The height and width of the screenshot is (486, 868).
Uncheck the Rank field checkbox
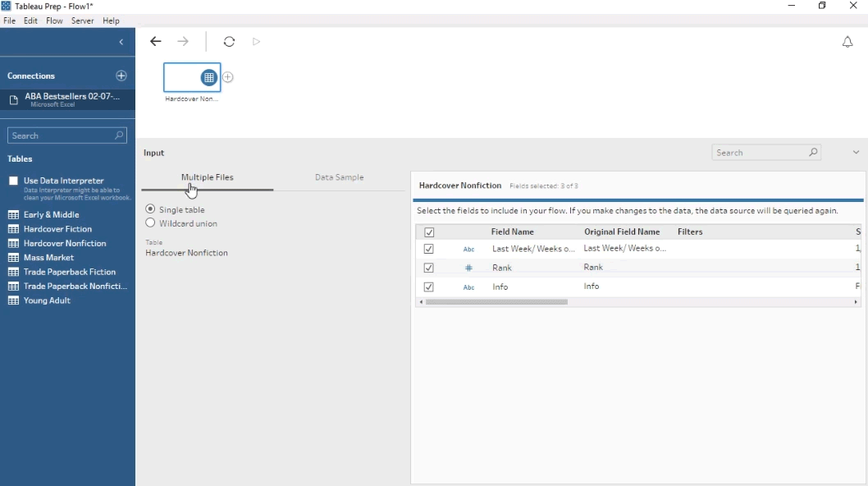click(x=428, y=268)
